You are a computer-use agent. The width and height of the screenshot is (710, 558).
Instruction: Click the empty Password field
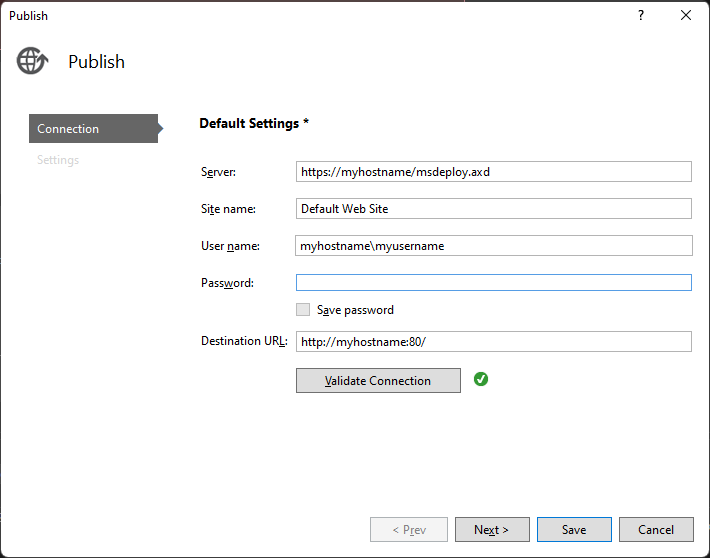point(494,283)
